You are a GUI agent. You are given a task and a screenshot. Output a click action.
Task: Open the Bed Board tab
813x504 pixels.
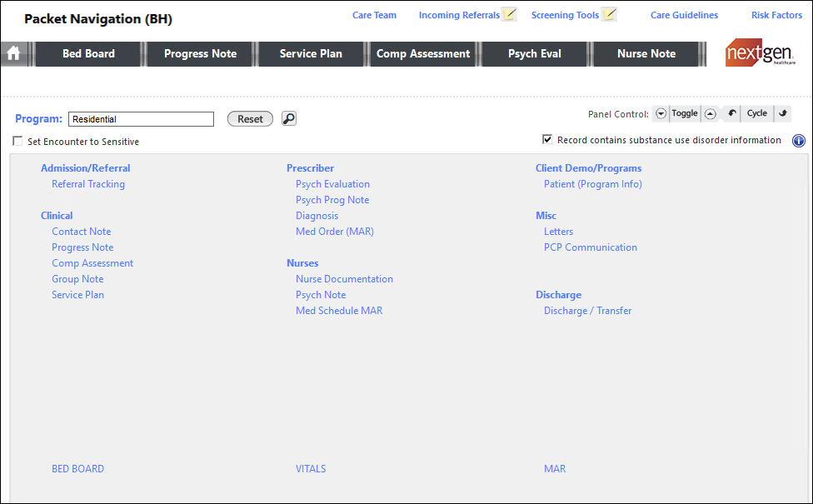pos(88,53)
